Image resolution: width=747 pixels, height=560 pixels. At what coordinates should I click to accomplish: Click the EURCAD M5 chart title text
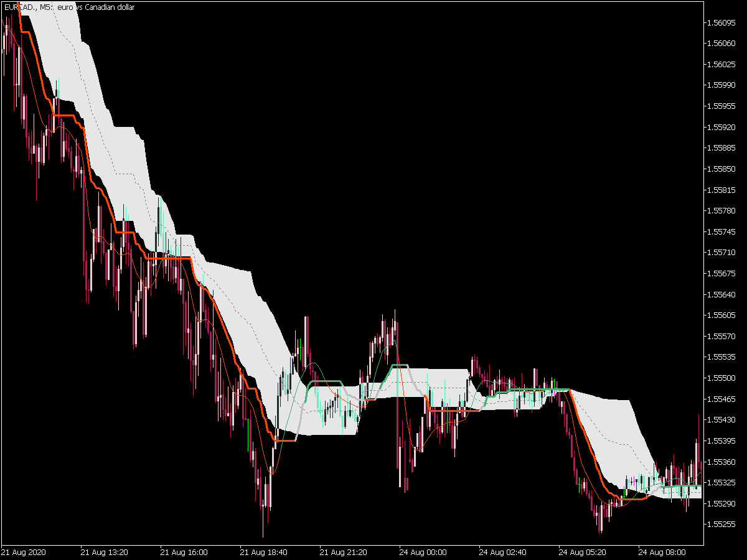[x=68, y=7]
